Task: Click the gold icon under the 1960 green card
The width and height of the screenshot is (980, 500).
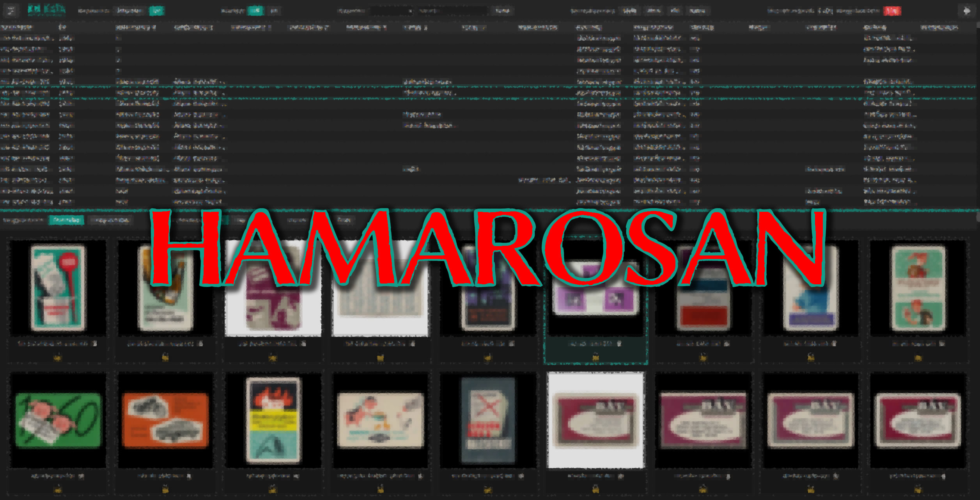Action: (x=58, y=488)
